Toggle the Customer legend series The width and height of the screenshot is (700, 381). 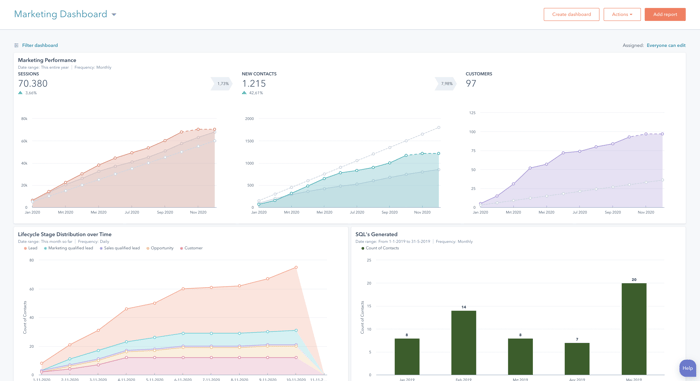(191, 248)
